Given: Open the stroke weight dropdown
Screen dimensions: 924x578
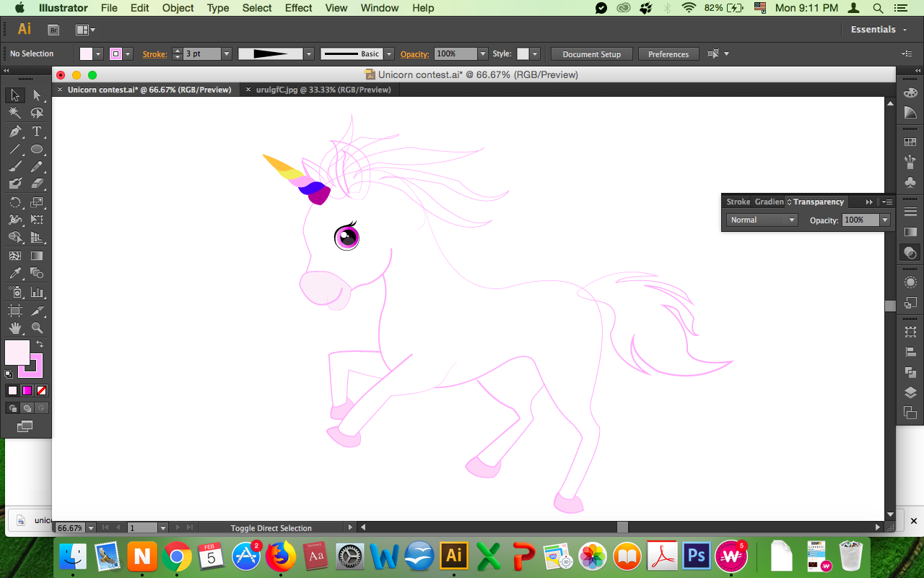Looking at the screenshot, I should 227,54.
